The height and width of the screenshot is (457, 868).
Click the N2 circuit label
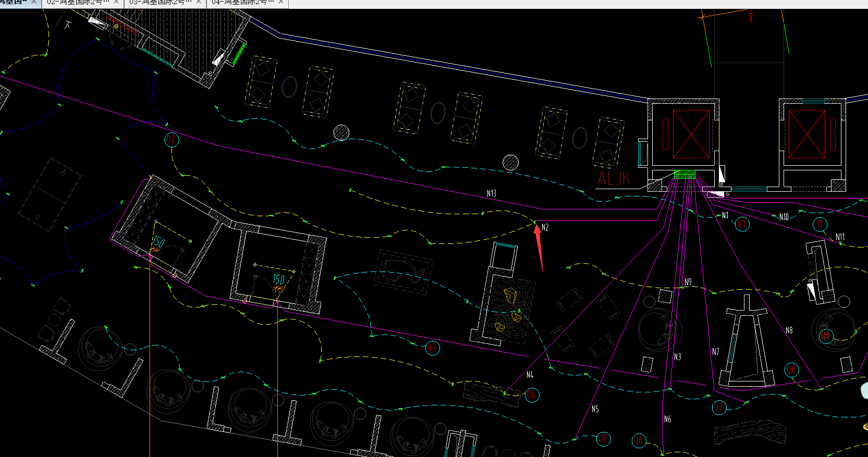click(545, 227)
